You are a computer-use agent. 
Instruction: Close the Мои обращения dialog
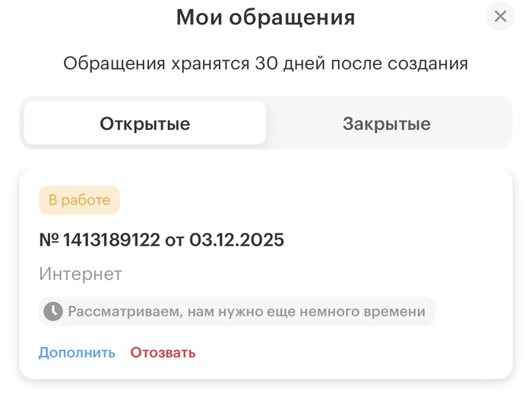(500, 17)
